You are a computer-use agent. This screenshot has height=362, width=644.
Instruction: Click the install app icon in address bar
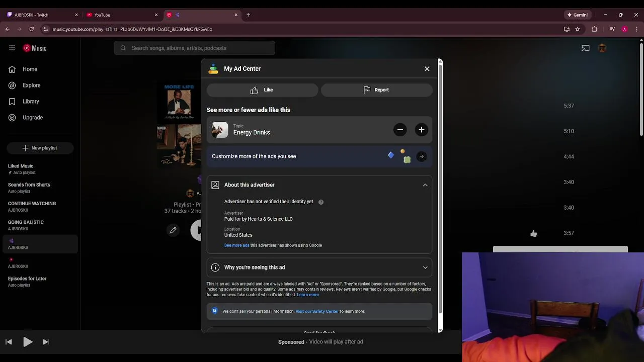tap(567, 29)
